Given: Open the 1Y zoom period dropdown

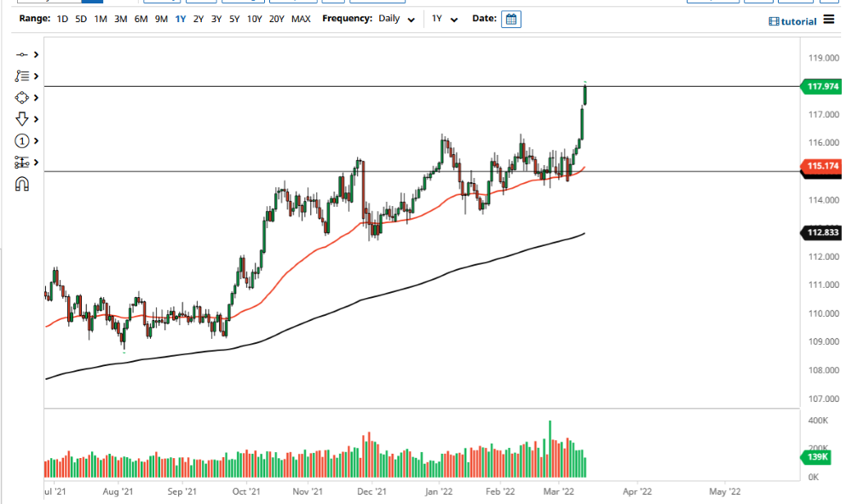Looking at the screenshot, I should (443, 18).
